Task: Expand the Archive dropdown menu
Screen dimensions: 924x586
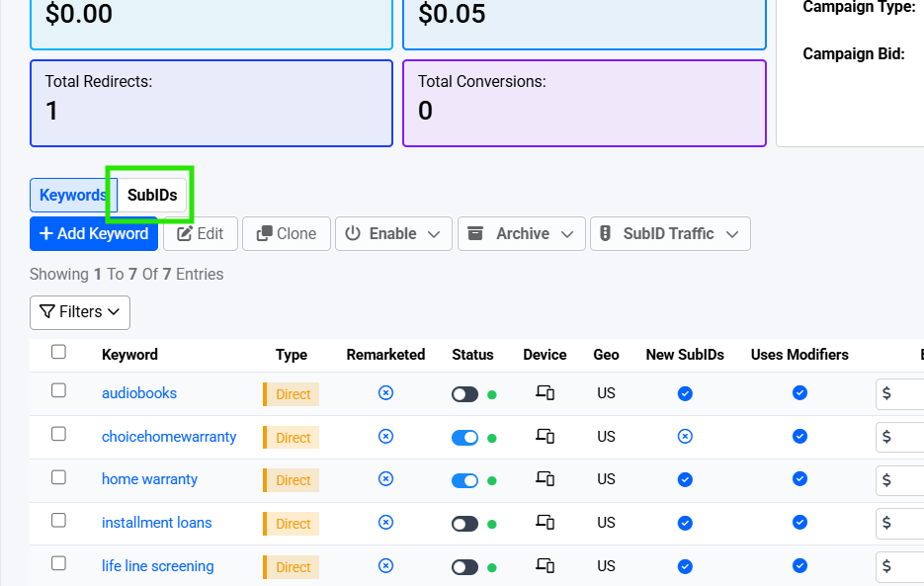Action: [x=521, y=234]
